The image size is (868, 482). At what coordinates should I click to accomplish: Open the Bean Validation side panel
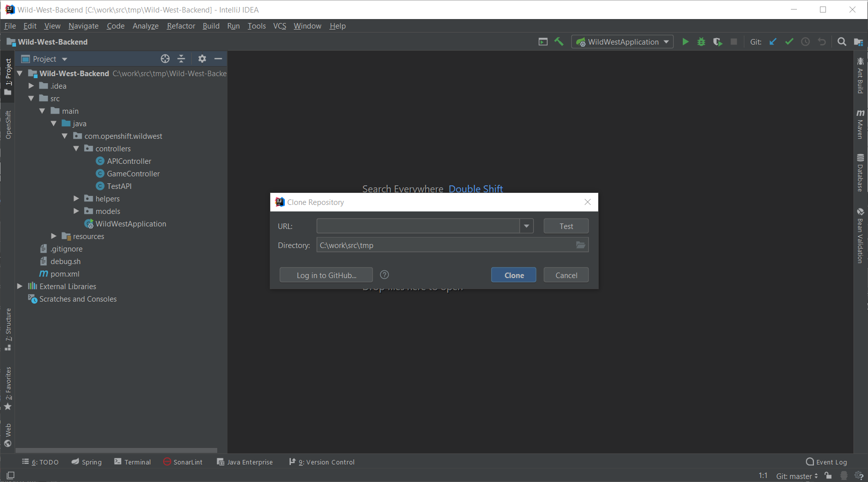click(860, 235)
